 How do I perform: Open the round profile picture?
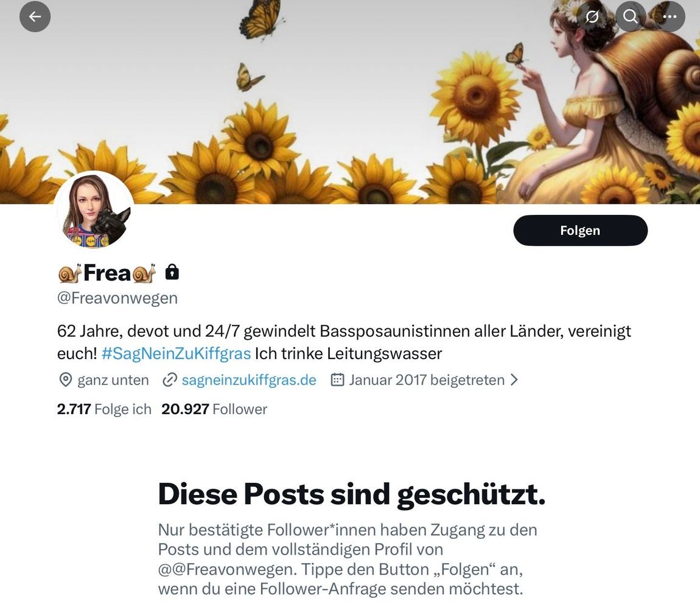(94, 210)
